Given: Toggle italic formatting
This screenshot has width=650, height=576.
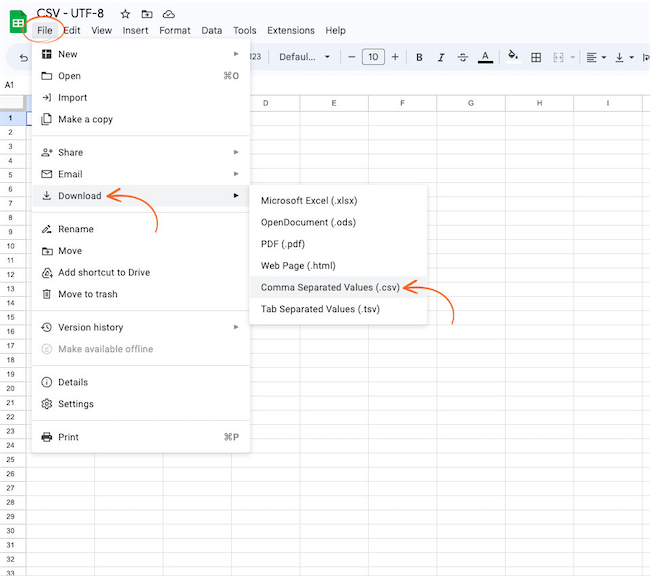Looking at the screenshot, I should click(x=441, y=57).
